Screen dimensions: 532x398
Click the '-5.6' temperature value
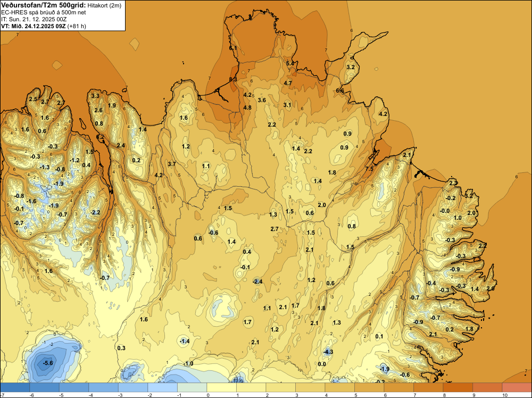tap(48, 363)
